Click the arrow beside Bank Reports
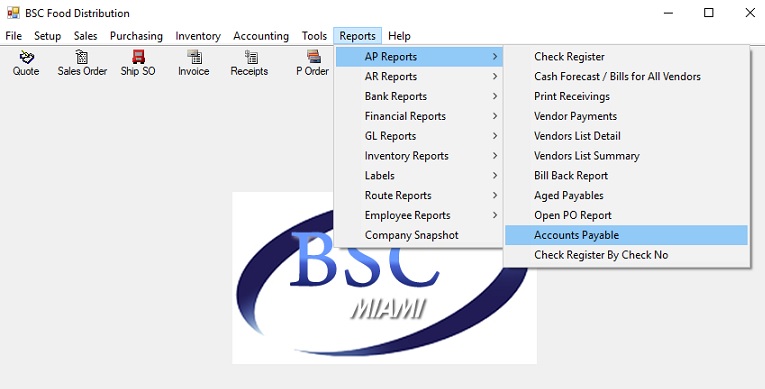Viewport: 765px width, 389px height. pyautogui.click(x=495, y=97)
